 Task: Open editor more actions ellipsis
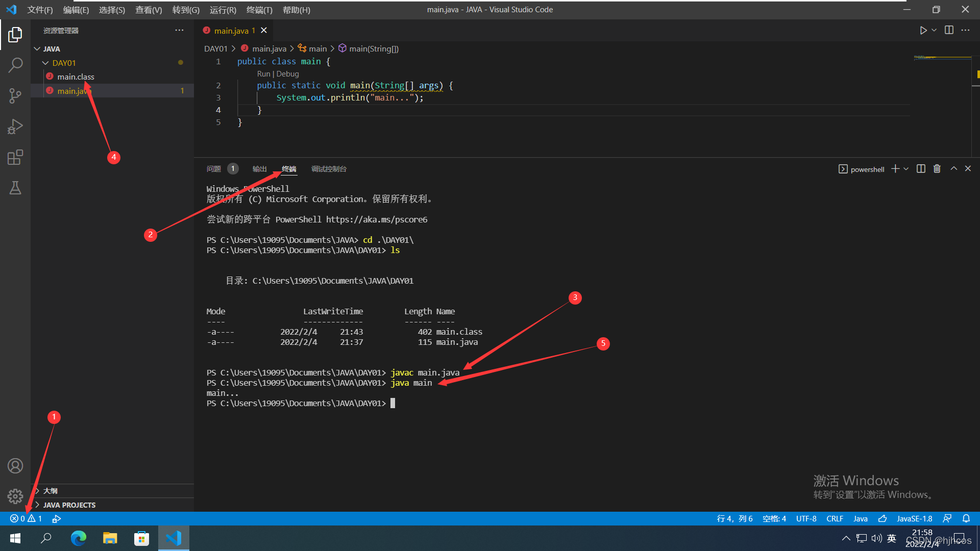click(965, 31)
